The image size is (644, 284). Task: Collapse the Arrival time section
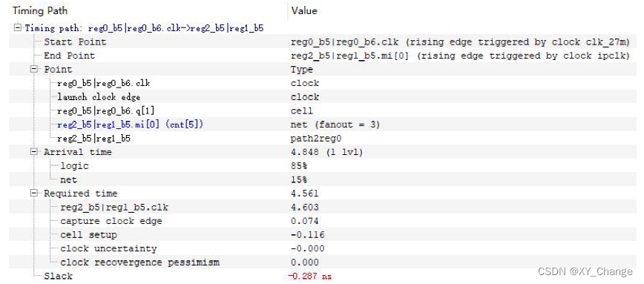tap(34, 152)
